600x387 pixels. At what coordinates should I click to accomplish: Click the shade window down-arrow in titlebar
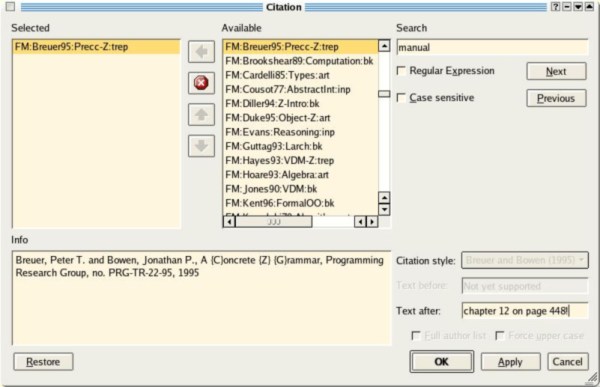tap(578, 7)
